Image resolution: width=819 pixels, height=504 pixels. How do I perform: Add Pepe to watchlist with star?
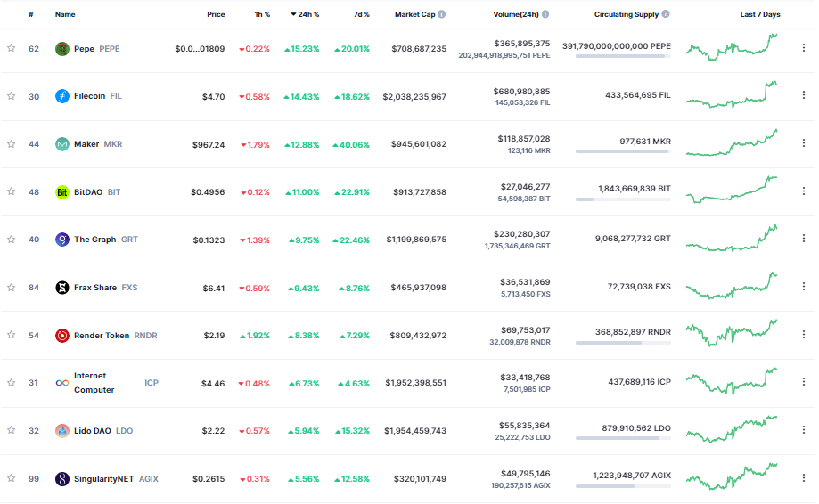(11, 48)
